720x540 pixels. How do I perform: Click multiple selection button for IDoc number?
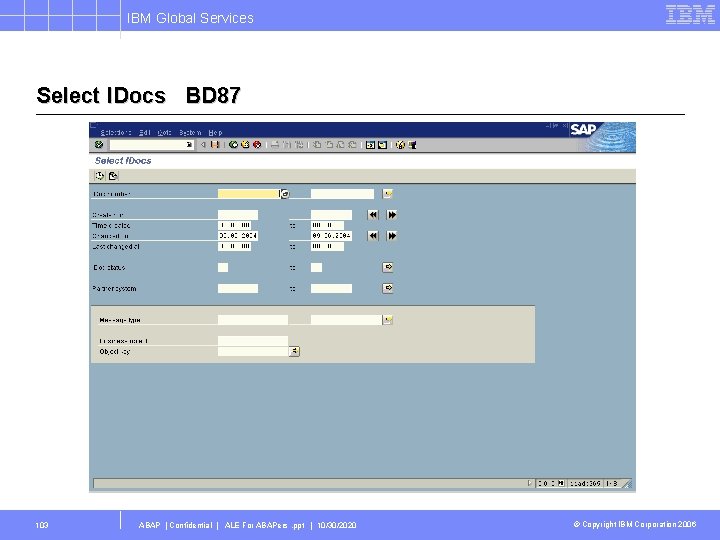[388, 194]
